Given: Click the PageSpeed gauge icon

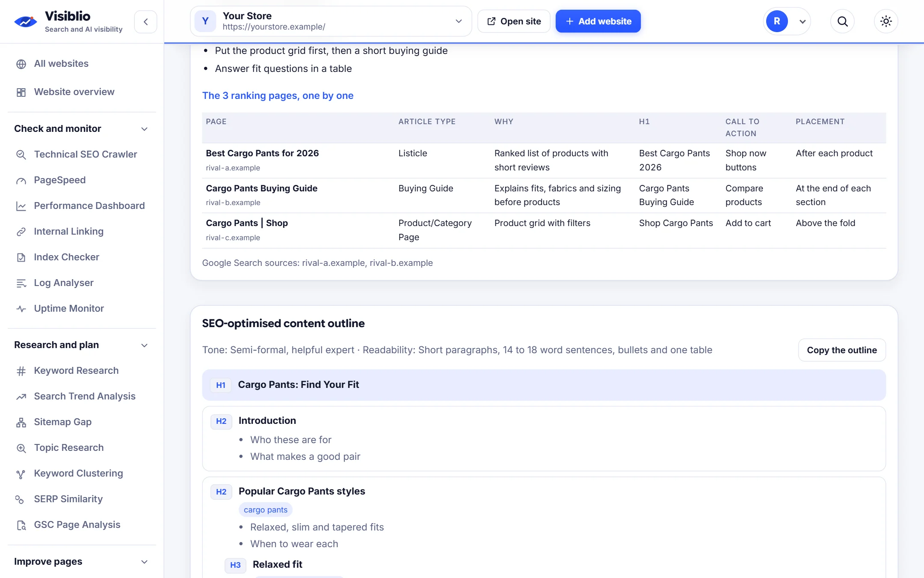Looking at the screenshot, I should coord(21,180).
